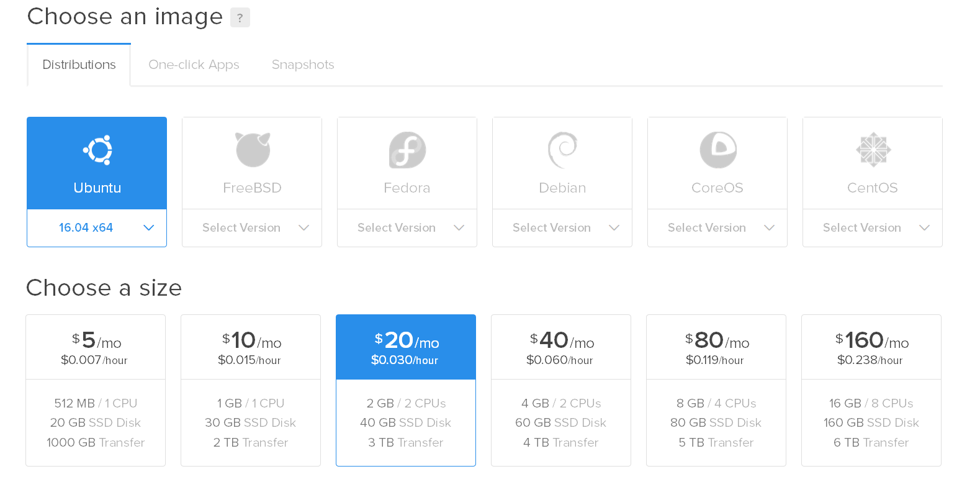This screenshot has height=492, width=980.
Task: Select the Distributions tab
Action: coord(79,65)
